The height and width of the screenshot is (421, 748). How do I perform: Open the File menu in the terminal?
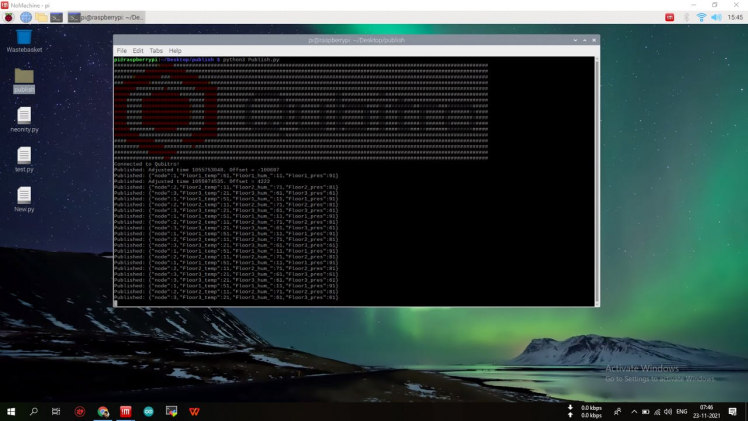(x=122, y=51)
